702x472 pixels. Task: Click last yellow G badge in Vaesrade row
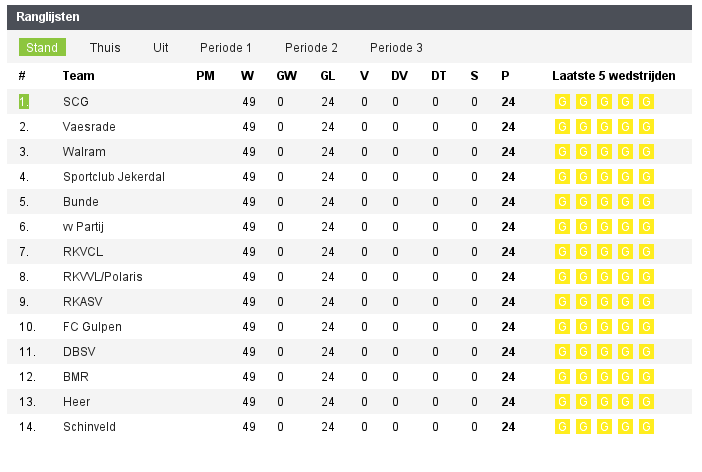[646, 127]
